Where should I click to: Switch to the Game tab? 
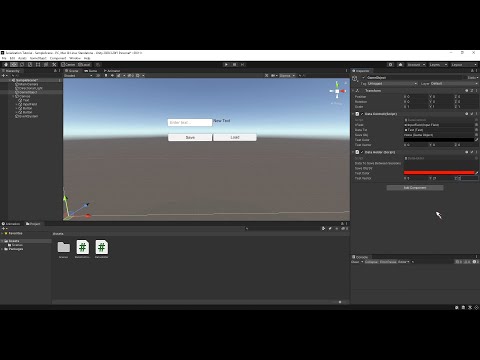[x=91, y=71]
